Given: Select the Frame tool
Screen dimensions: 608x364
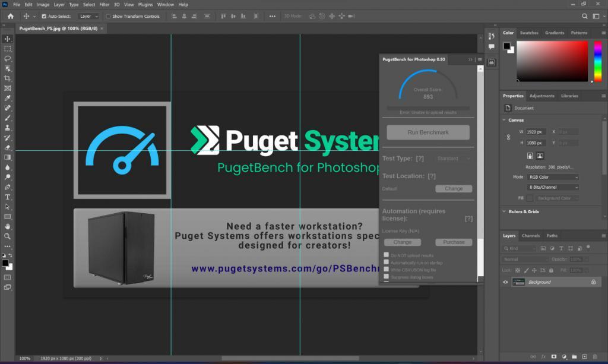Looking at the screenshot, I should pos(7,88).
